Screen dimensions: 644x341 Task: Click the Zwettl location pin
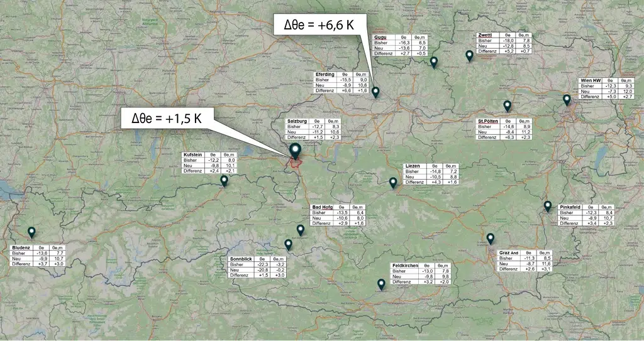click(x=469, y=57)
